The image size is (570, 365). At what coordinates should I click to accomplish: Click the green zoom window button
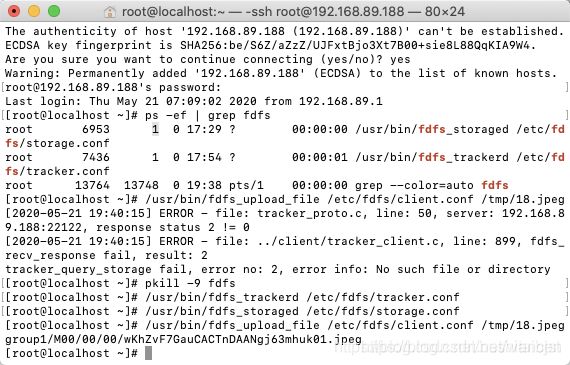pos(54,11)
